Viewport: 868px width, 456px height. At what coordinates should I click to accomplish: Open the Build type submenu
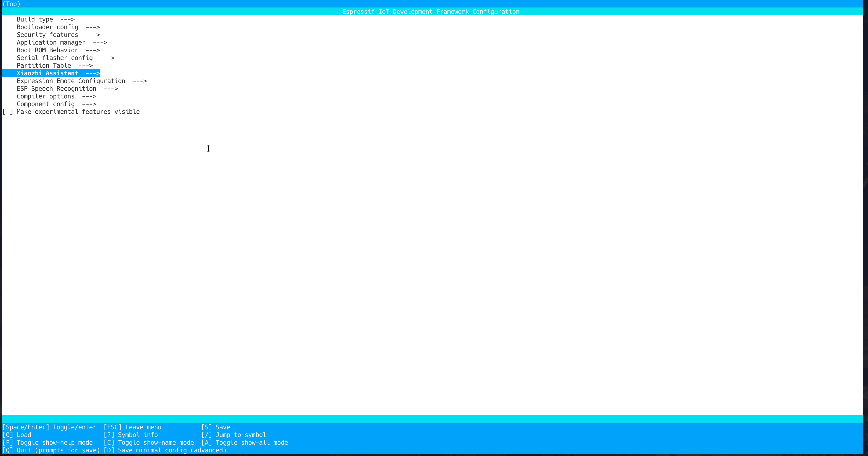(45, 19)
